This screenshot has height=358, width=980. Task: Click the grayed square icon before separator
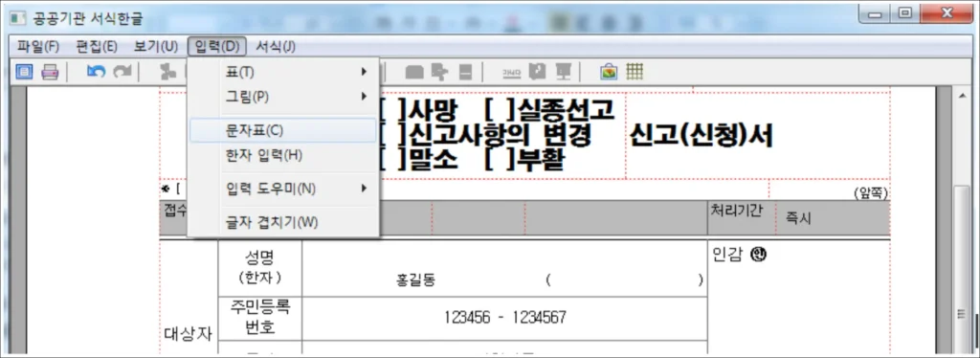point(465,73)
